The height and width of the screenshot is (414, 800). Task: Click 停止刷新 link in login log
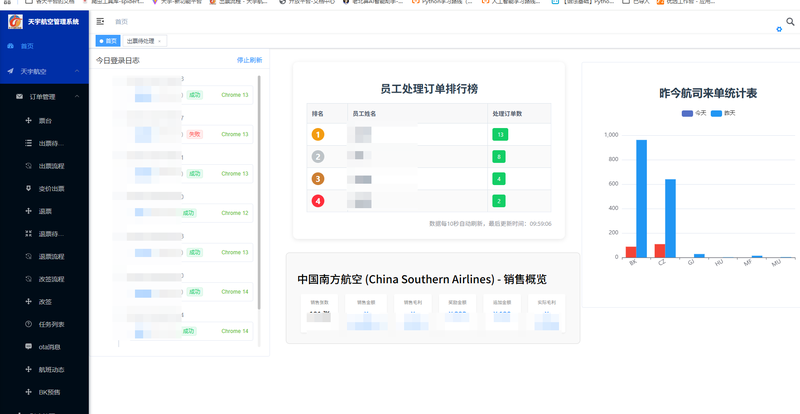pos(249,60)
